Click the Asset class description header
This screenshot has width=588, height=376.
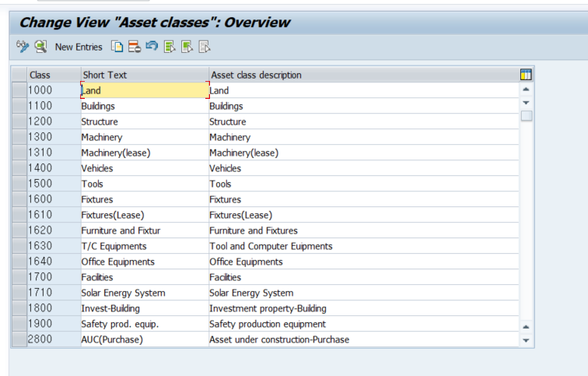point(364,75)
